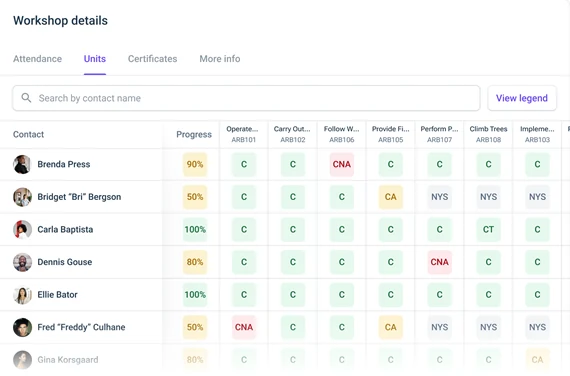The height and width of the screenshot is (376, 570).
Task: Open contact Gina Korsgaard
Action: [68, 360]
